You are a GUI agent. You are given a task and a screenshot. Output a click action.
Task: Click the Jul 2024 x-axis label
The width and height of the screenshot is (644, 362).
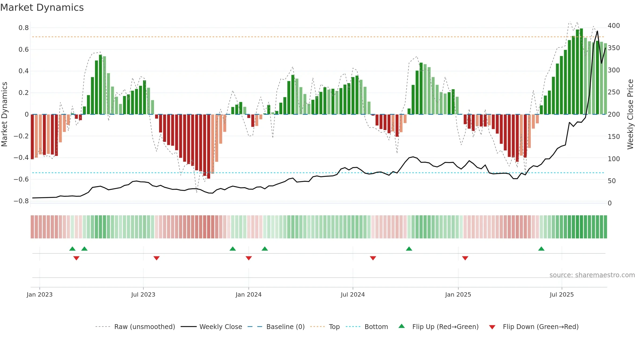pyautogui.click(x=353, y=294)
